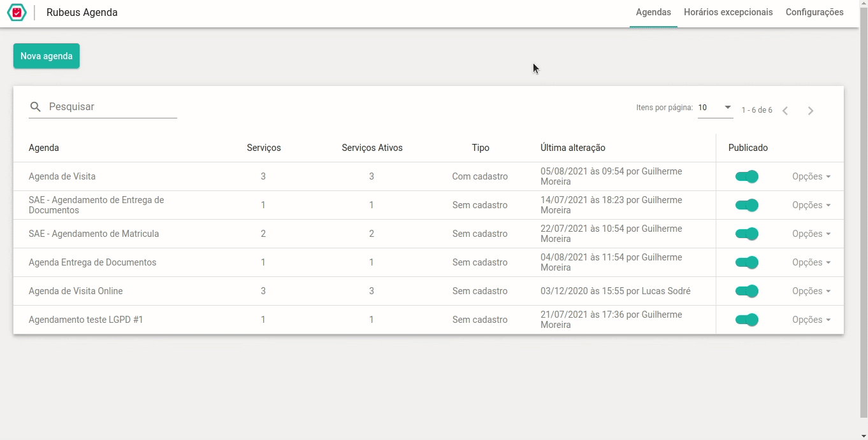Click the 14/07/2021 às 18:23 date cell
This screenshot has height=440, width=868.
(611, 205)
